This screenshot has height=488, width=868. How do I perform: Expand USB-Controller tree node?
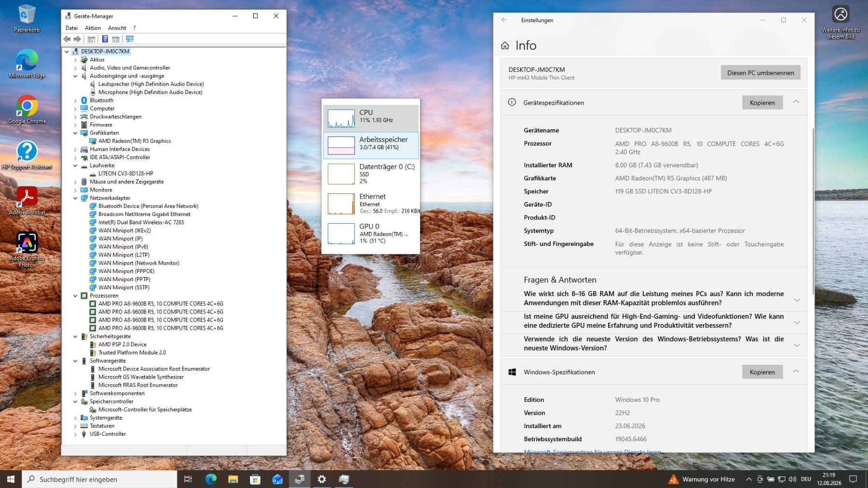coord(75,434)
